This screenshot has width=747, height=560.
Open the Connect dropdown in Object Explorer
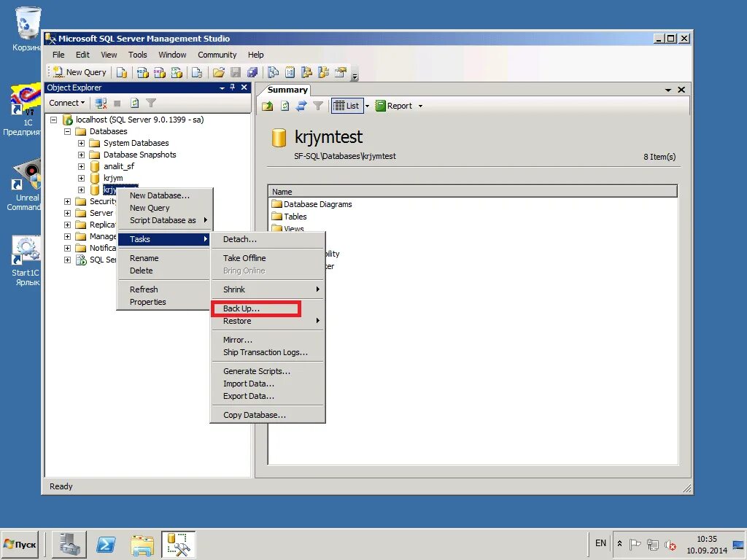point(66,103)
